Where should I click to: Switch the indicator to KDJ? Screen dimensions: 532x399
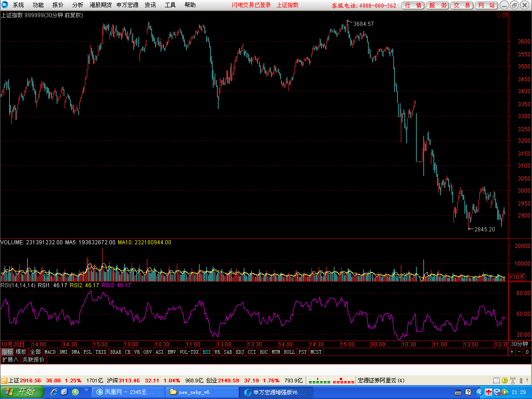(x=240, y=352)
